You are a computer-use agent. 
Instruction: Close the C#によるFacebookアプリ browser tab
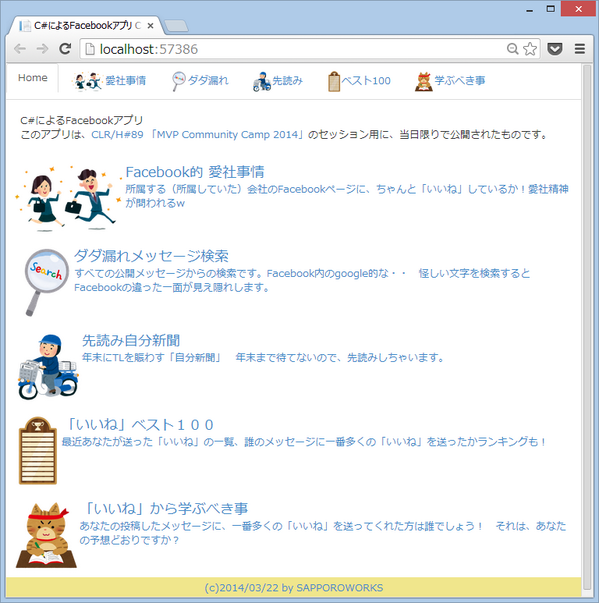(150, 26)
